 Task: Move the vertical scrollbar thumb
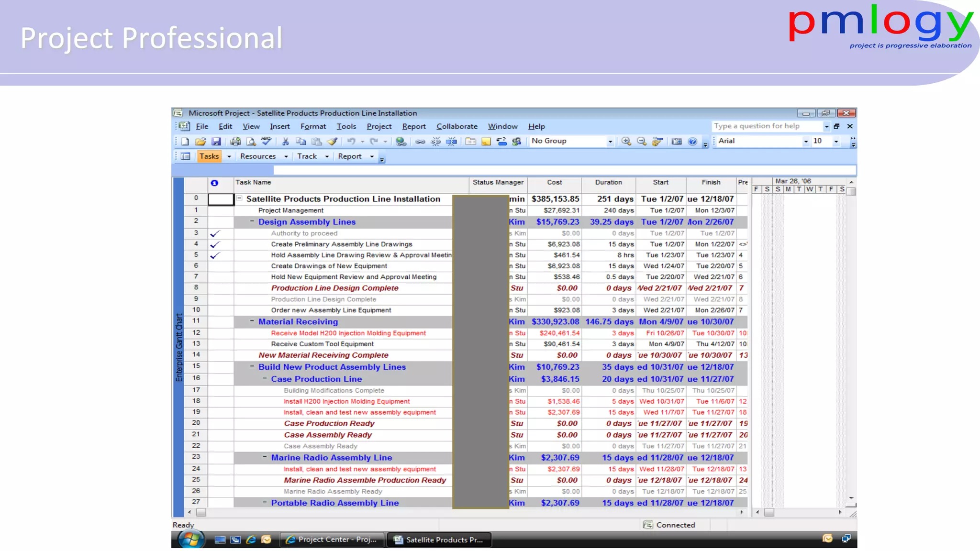[851, 191]
